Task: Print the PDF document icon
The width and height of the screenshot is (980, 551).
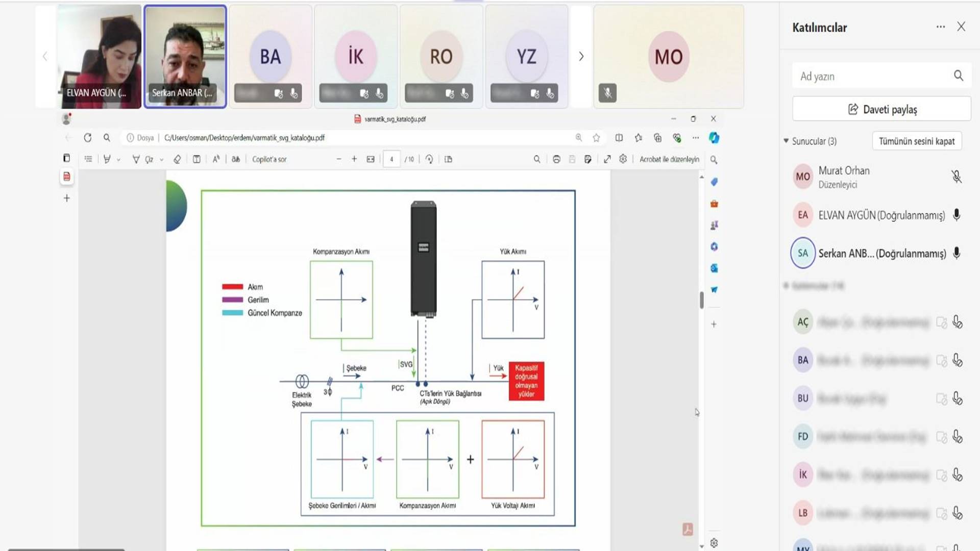Action: [556, 159]
